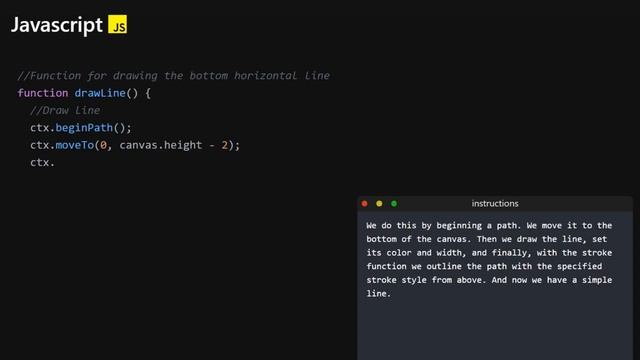Click the top comment about bottom horizontal line
The height and width of the screenshot is (360, 640).
point(173,76)
